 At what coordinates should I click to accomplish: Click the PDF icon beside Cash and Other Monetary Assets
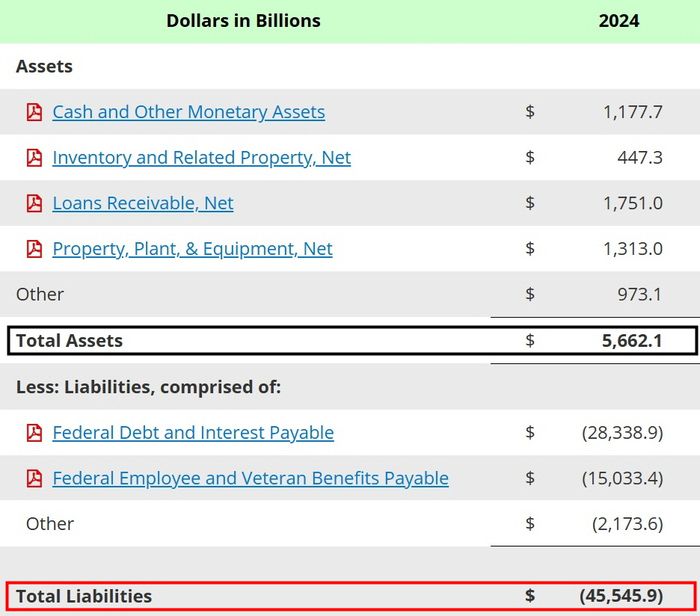click(34, 112)
